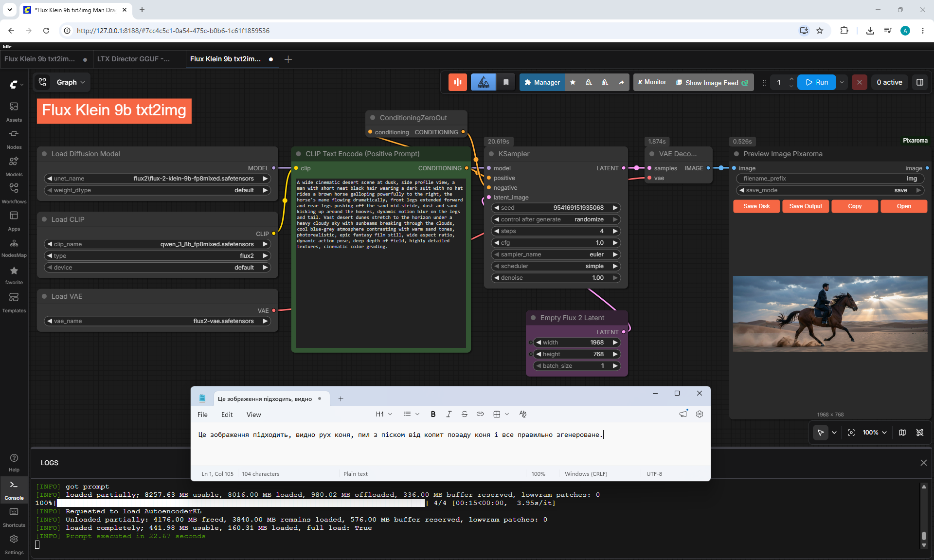Open the File menu in Notepad
This screenshot has height=560, width=934.
click(x=202, y=415)
